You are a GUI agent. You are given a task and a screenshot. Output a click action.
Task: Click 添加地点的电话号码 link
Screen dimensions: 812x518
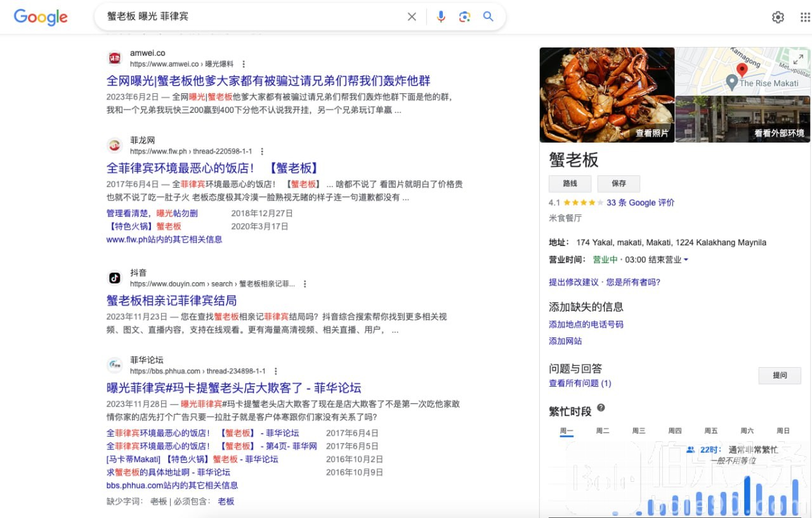[x=586, y=325]
